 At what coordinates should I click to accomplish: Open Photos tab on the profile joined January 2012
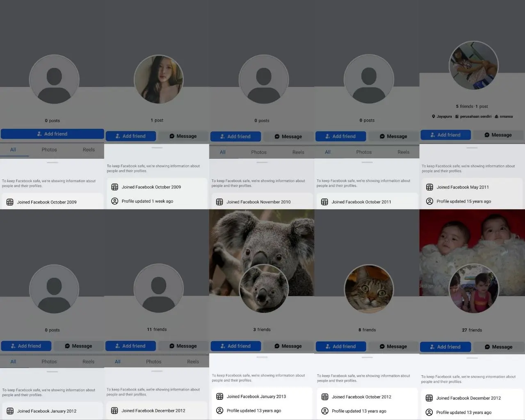click(49, 362)
